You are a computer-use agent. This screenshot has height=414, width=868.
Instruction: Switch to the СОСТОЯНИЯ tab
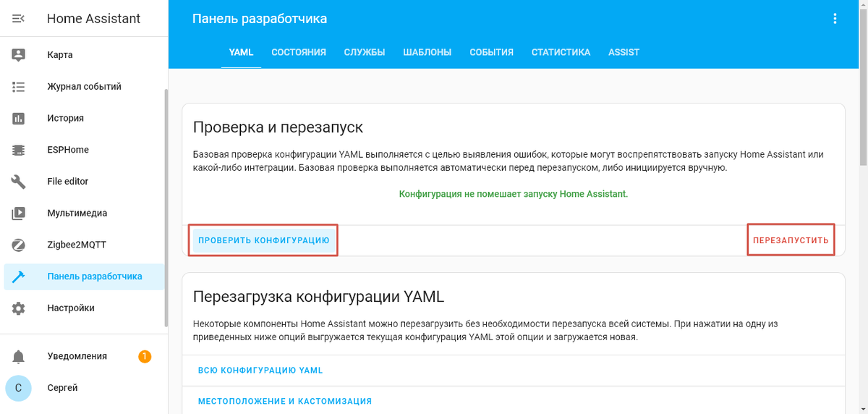click(x=299, y=52)
